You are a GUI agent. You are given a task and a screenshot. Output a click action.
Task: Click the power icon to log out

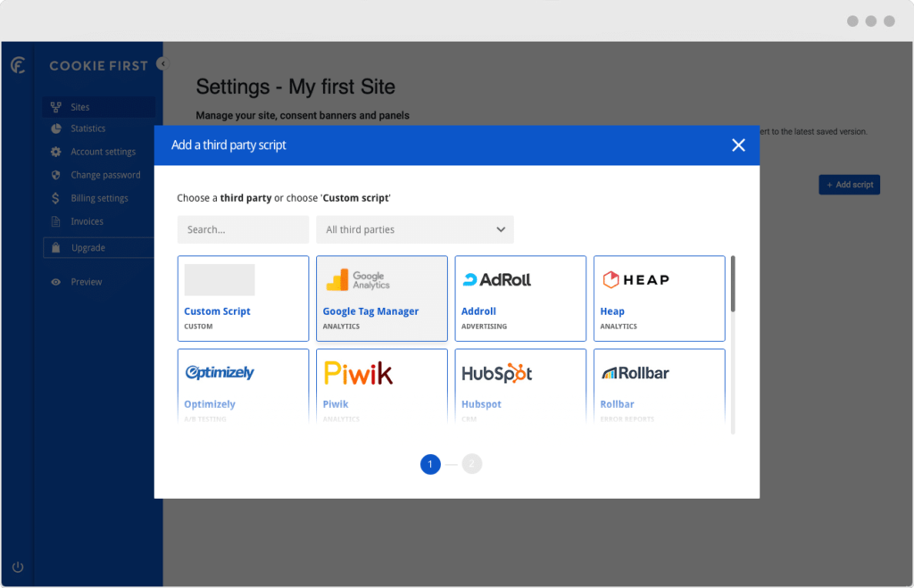17,567
